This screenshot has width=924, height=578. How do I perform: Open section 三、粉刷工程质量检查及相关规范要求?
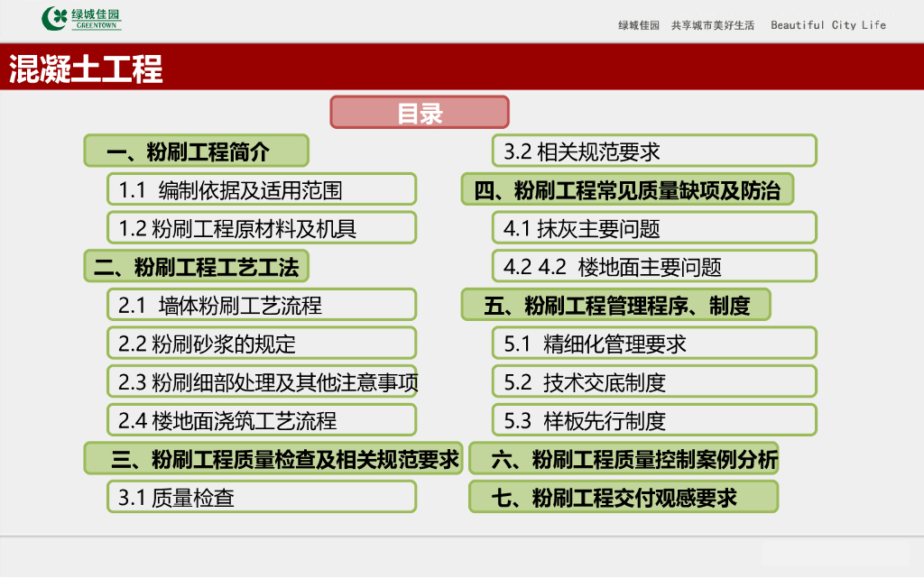point(273,458)
